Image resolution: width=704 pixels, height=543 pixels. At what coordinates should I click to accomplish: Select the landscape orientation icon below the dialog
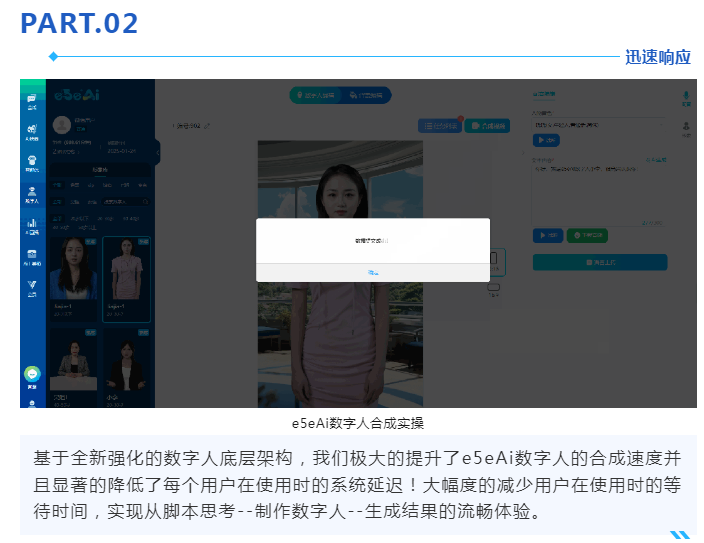[x=493, y=287]
